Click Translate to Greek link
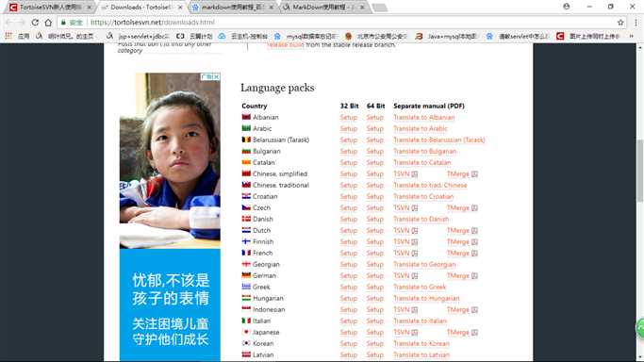644x362 pixels. pos(420,288)
